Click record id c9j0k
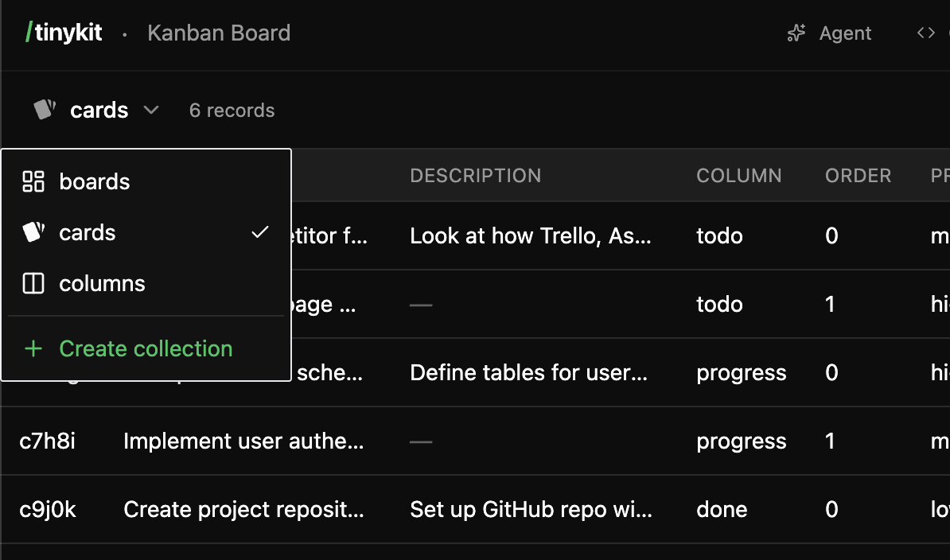 click(x=48, y=509)
